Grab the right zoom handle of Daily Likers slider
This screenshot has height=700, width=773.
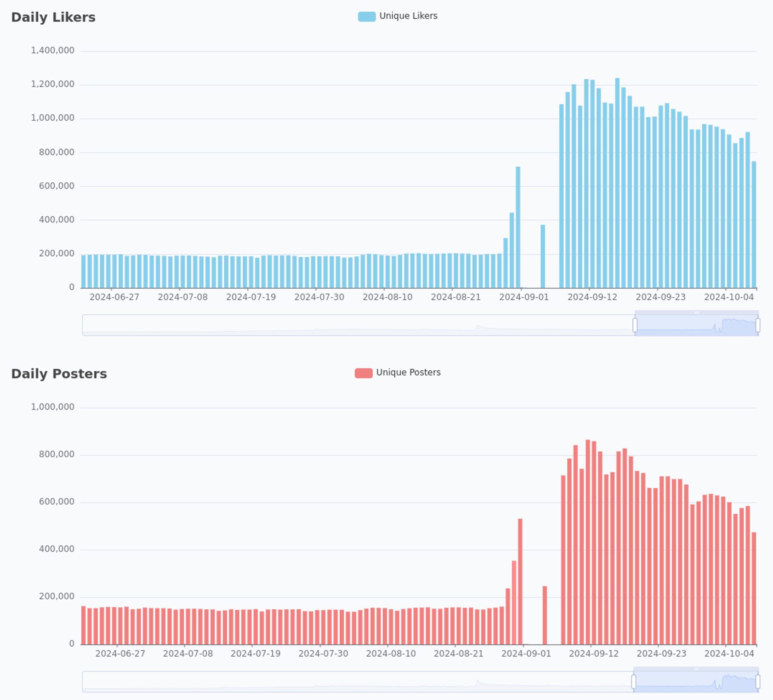[758, 325]
